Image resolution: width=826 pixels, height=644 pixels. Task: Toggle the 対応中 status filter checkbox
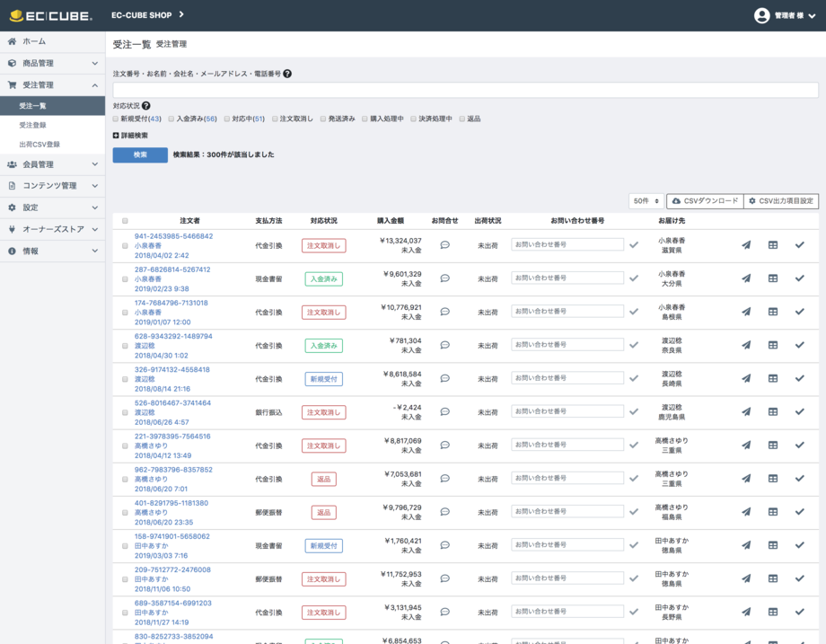227,119
